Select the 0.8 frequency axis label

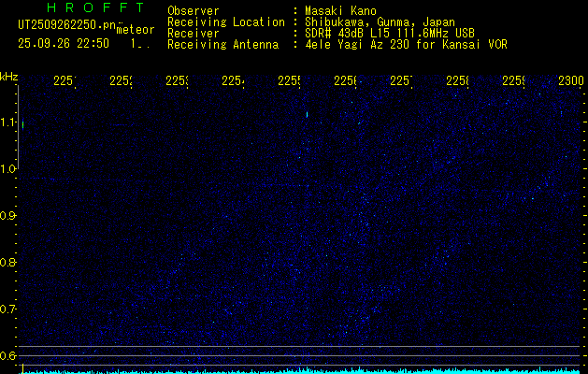pyautogui.click(x=7, y=262)
